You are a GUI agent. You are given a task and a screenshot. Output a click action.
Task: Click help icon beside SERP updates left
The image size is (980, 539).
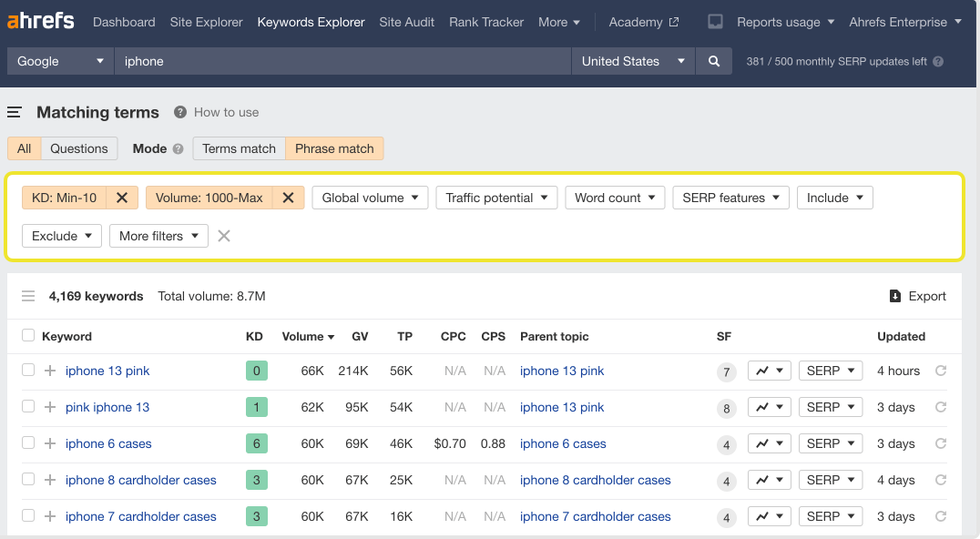(938, 61)
